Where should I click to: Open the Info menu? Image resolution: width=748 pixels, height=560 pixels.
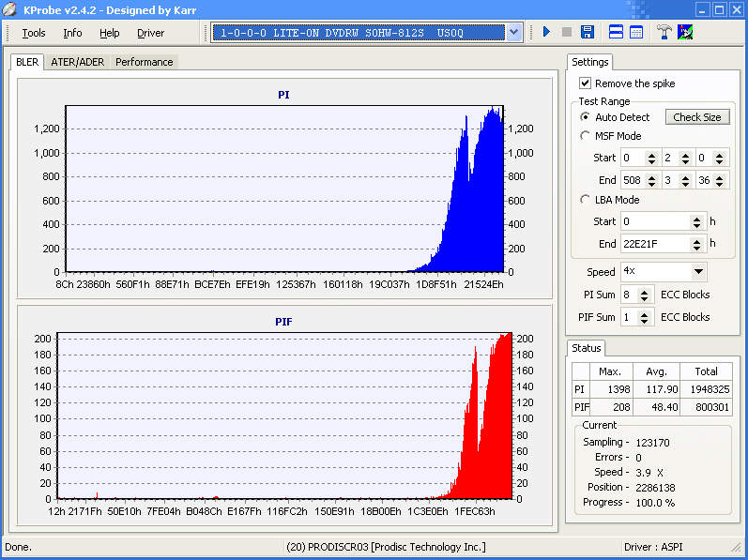tap(72, 33)
